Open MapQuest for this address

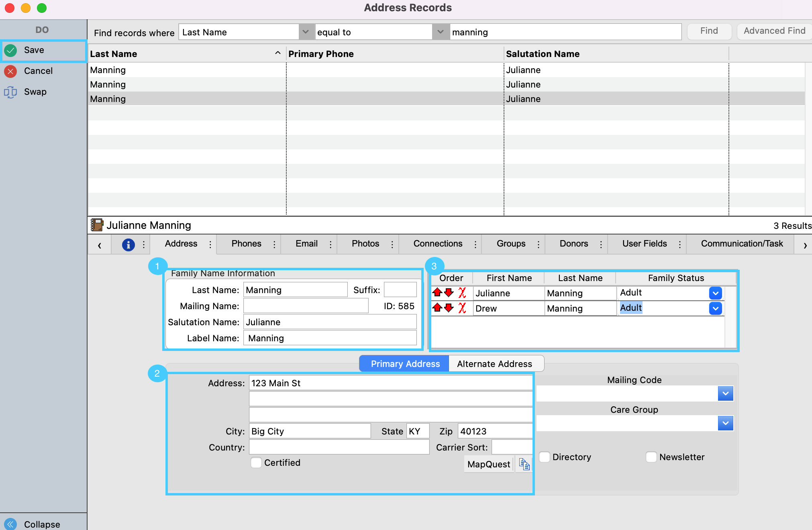[x=488, y=464]
